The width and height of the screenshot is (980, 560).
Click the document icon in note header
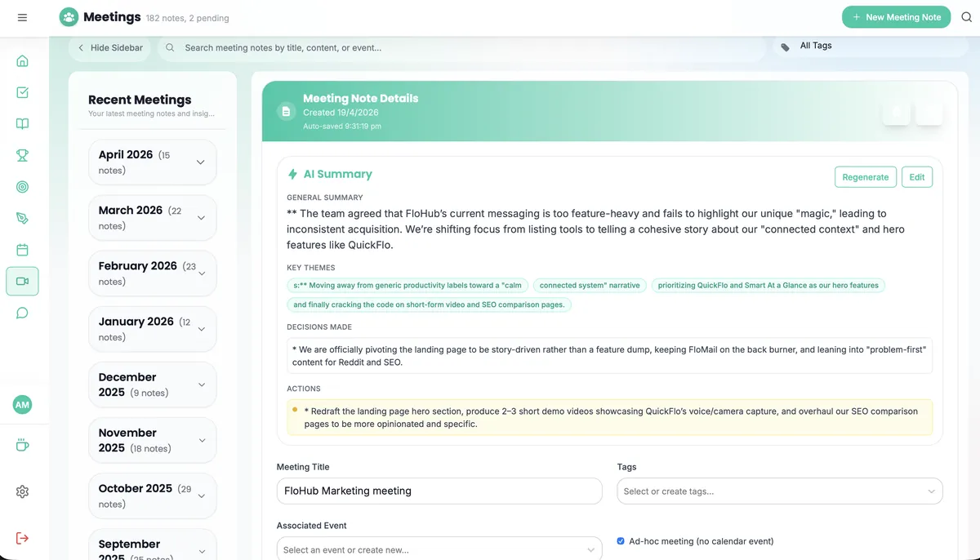pos(285,112)
